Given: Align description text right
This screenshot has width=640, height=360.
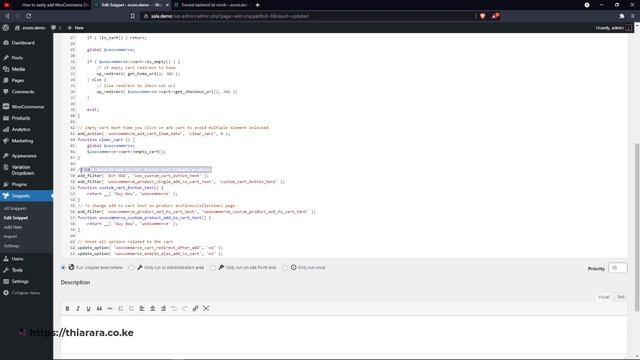Looking at the screenshot, I should pyautogui.click(x=163, y=309).
